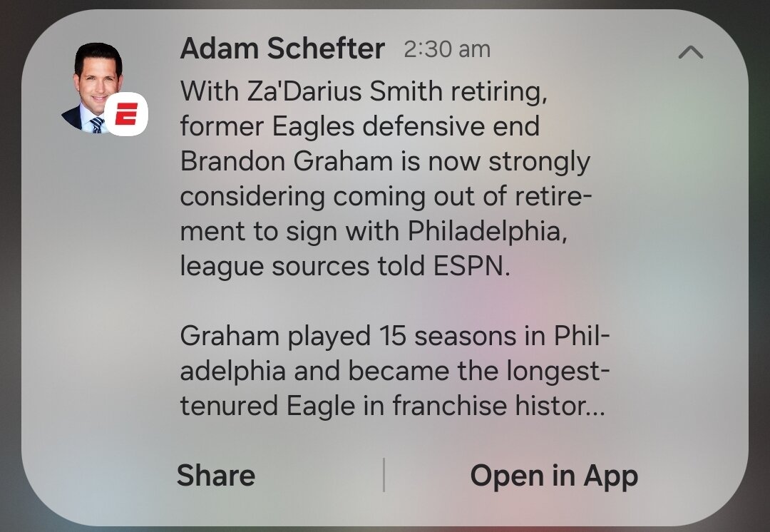770x532 pixels.
Task: Collapse the notification with the chevron
Action: pyautogui.click(x=690, y=51)
